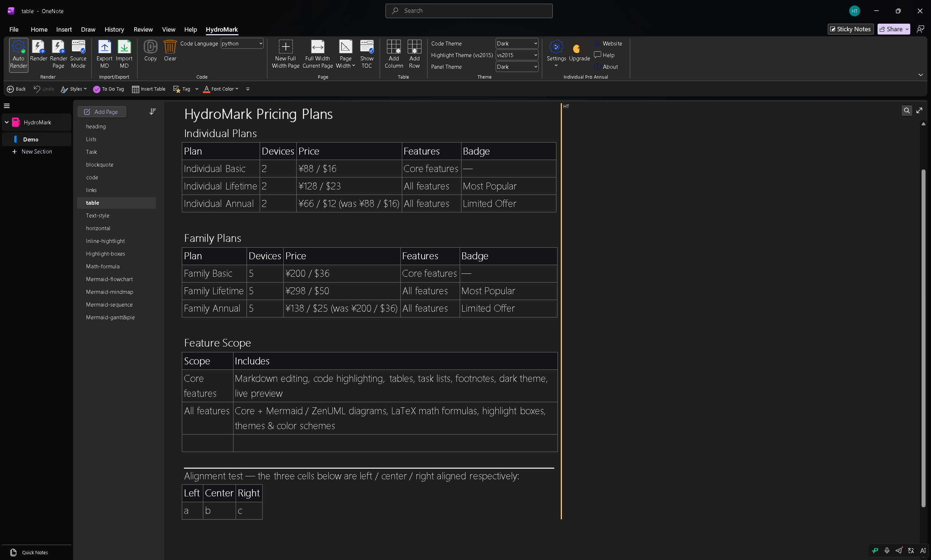Click the sort pages icon
931x560 pixels.
tap(152, 112)
